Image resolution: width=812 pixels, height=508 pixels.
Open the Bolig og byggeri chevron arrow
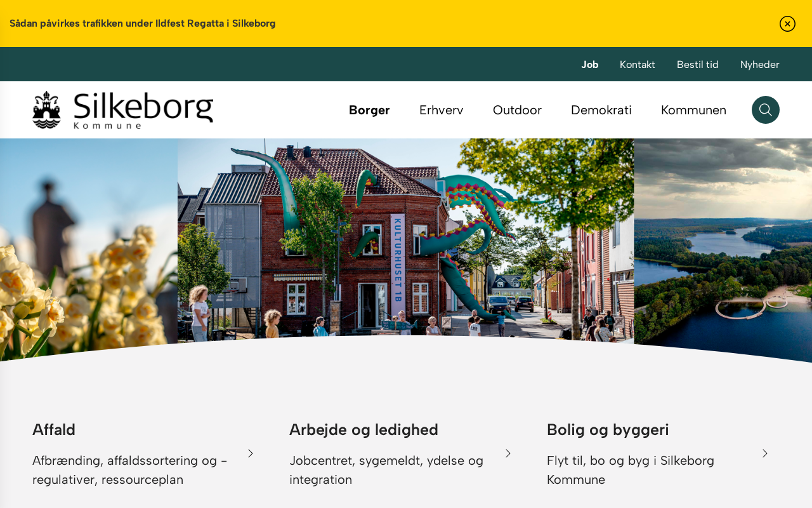[x=765, y=453]
